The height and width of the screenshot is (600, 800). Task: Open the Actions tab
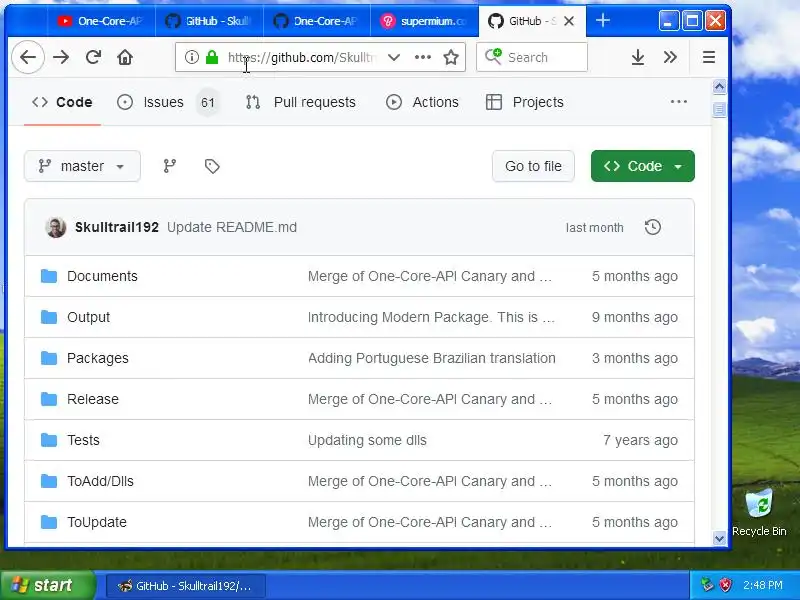[422, 102]
